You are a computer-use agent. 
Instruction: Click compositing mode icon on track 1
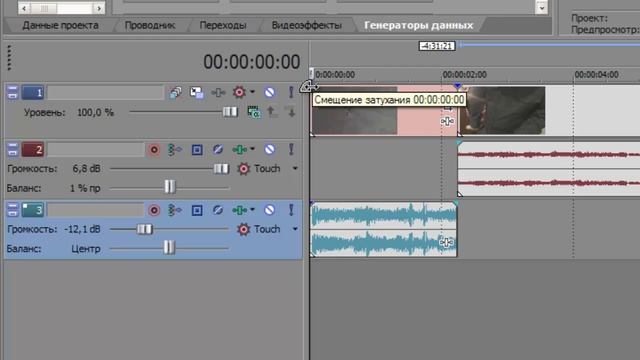click(x=253, y=112)
